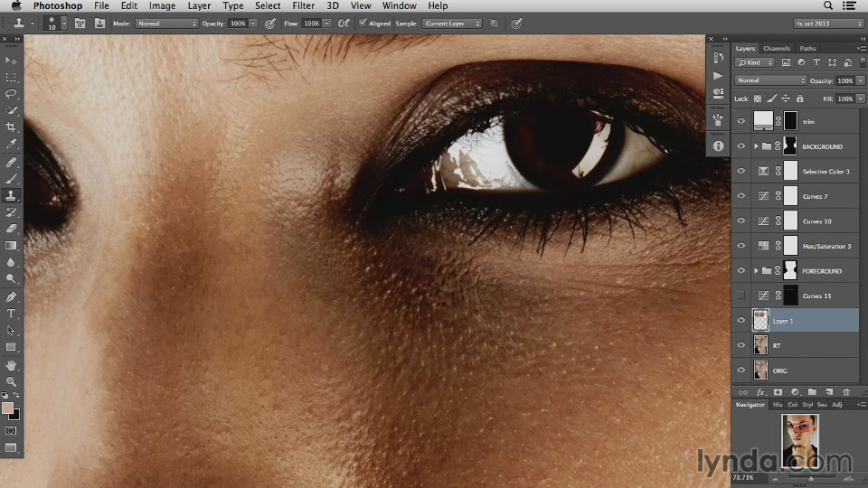Screen dimensions: 868x488
Task: Hide Layer 1 visibility
Action: point(741,320)
